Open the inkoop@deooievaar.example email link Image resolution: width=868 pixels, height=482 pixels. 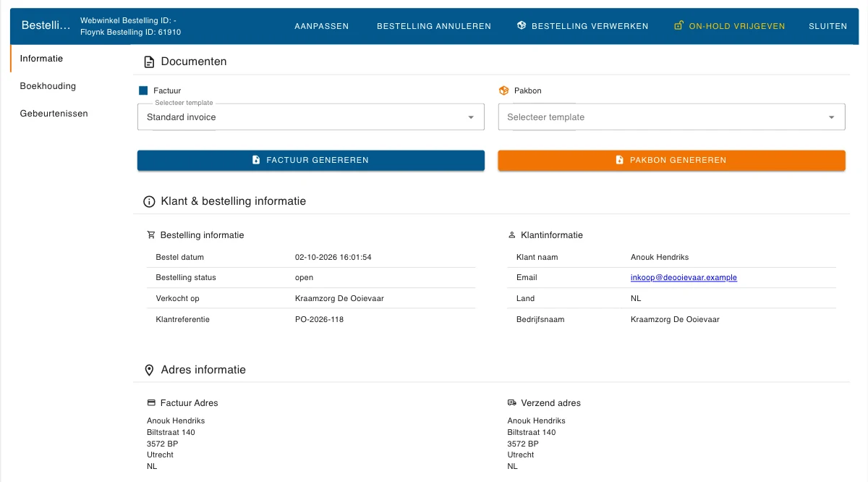pos(684,278)
